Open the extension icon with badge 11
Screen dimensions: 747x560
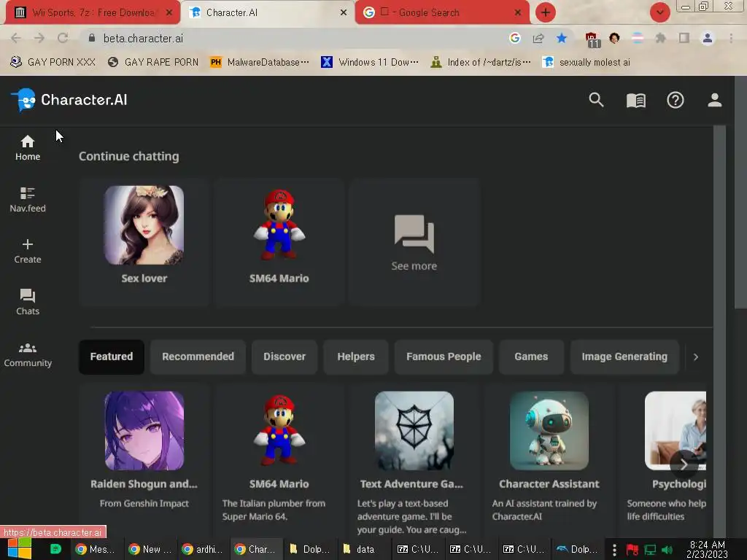click(x=592, y=39)
